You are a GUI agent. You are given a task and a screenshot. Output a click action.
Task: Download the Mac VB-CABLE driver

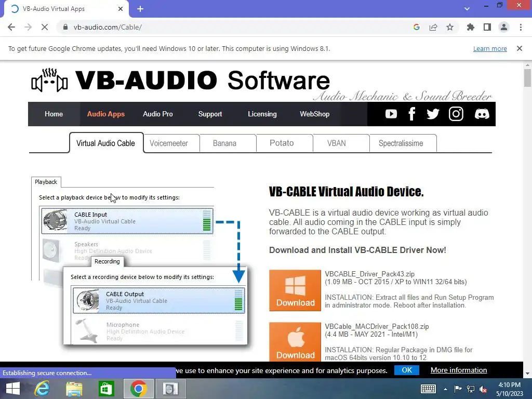(295, 342)
